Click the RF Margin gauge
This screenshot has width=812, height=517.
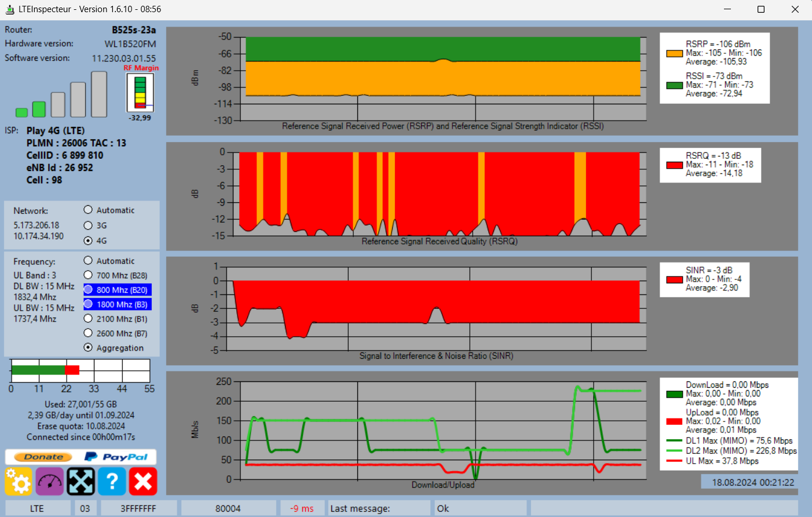pos(140,93)
